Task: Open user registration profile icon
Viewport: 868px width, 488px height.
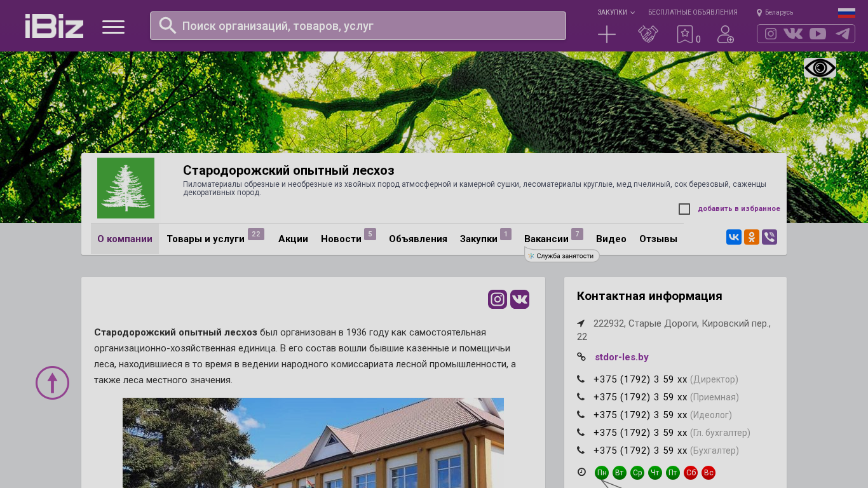Action: [x=726, y=34]
